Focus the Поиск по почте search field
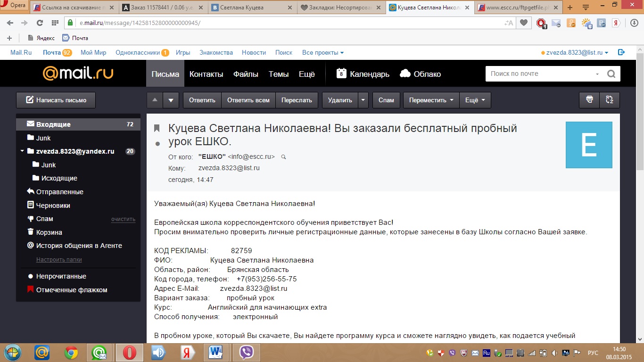The image size is (644, 362). click(x=540, y=74)
